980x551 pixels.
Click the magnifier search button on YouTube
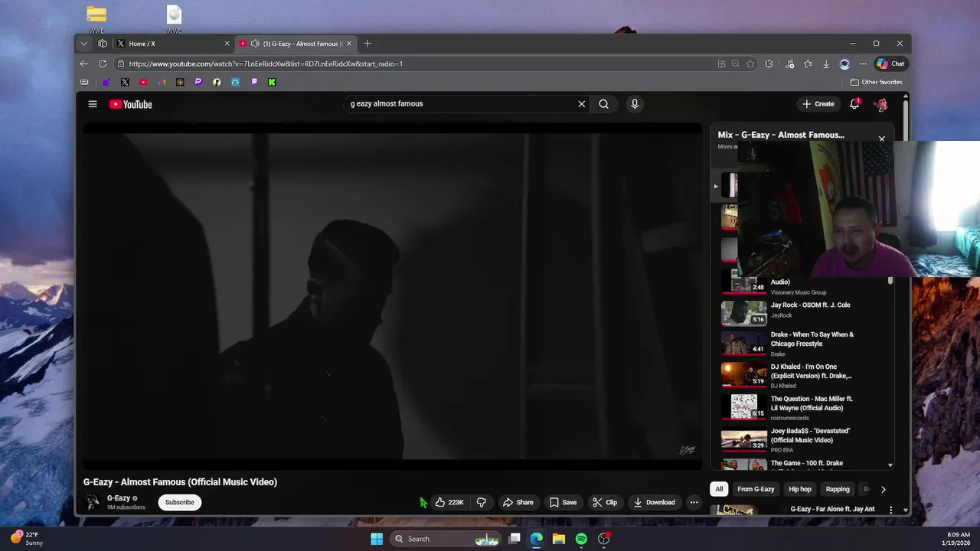coord(604,104)
